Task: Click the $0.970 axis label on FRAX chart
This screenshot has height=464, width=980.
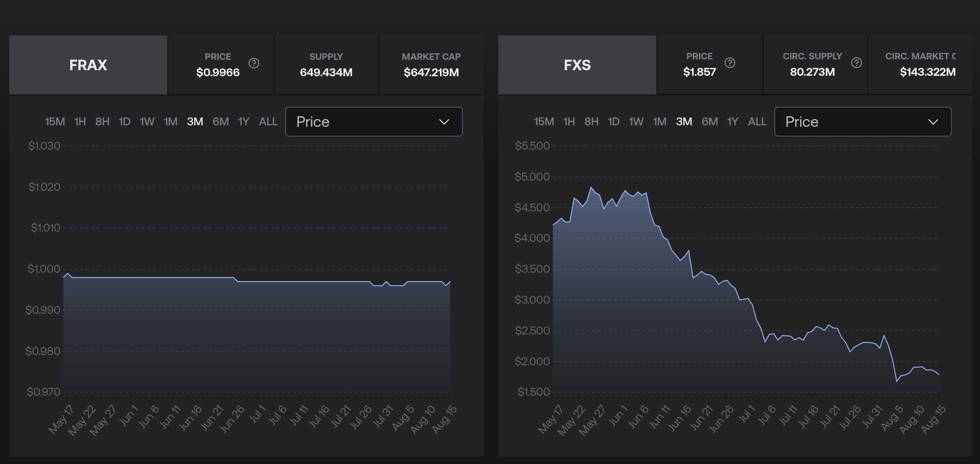Action: pyautogui.click(x=43, y=392)
